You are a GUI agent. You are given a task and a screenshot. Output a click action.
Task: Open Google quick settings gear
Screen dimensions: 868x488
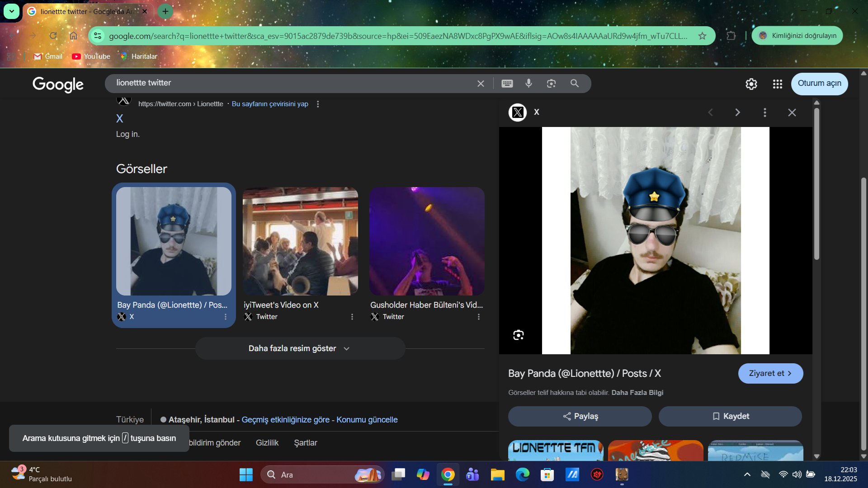tap(751, 84)
